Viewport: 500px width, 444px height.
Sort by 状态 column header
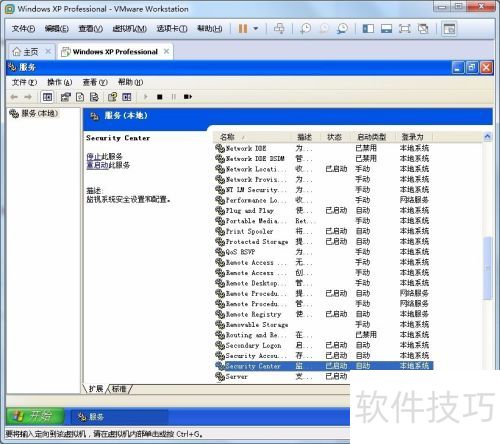pyautogui.click(x=335, y=137)
